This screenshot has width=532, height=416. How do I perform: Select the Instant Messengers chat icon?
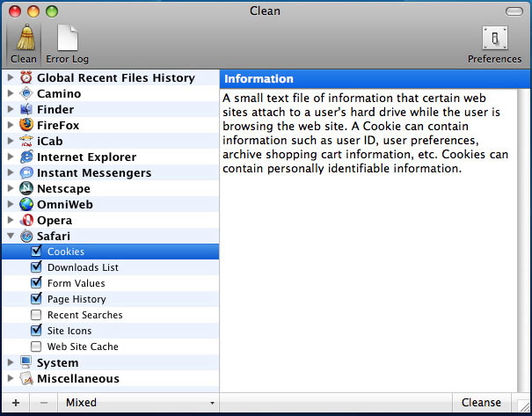(26, 172)
